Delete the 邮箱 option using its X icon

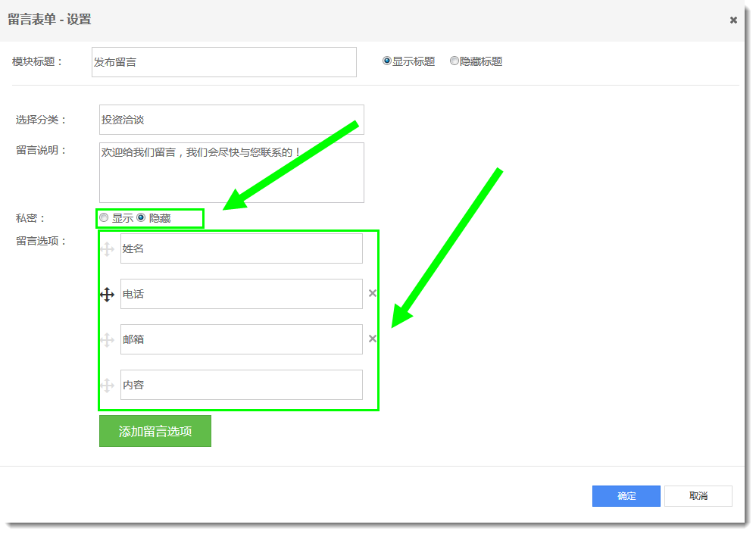point(373,339)
